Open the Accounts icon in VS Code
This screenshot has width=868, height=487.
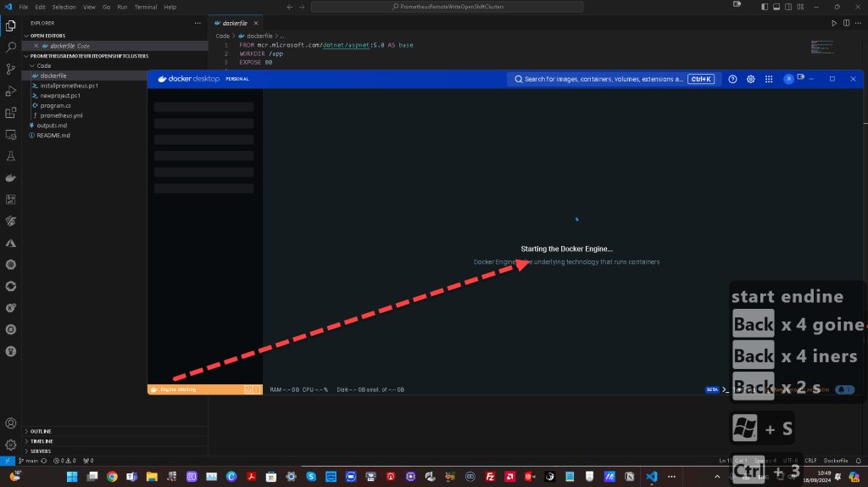click(10, 423)
